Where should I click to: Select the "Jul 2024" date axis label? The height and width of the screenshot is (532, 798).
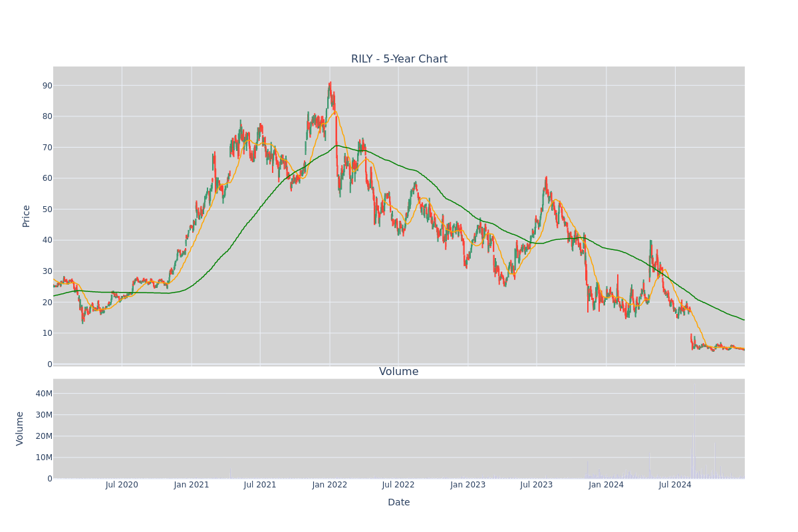[675, 485]
